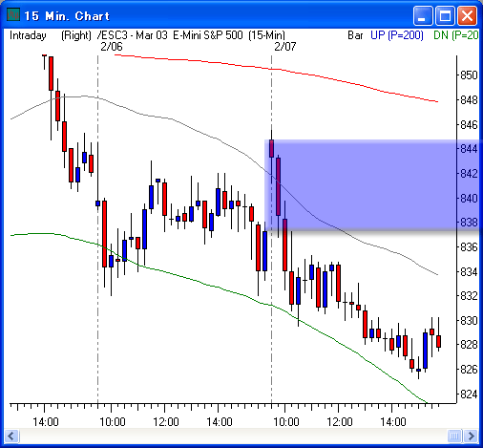Click the 12:00 time label under 2/06
Image resolution: width=483 pixels, height=448 pixels.
pos(166,422)
